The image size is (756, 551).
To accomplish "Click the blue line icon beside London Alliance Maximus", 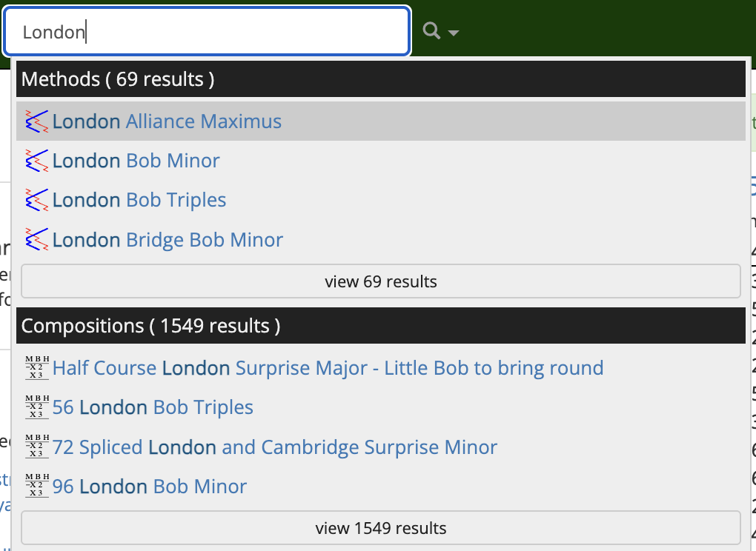I will pos(36,121).
